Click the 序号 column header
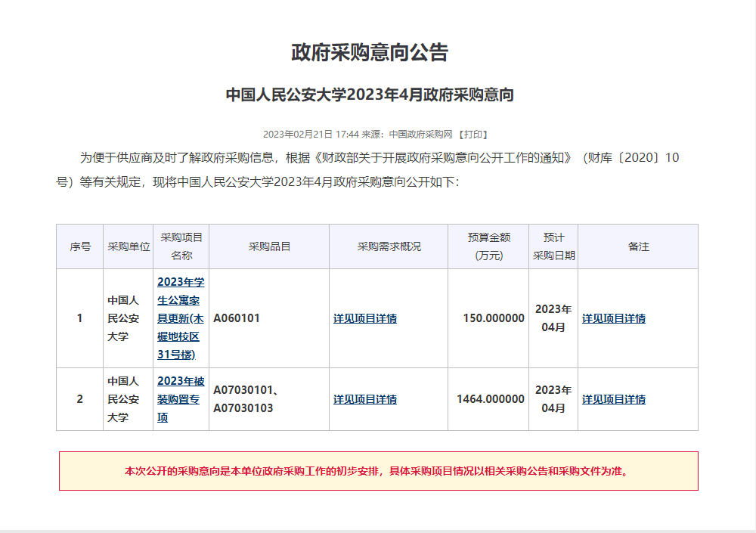The height and width of the screenshot is (533, 756). point(80,246)
